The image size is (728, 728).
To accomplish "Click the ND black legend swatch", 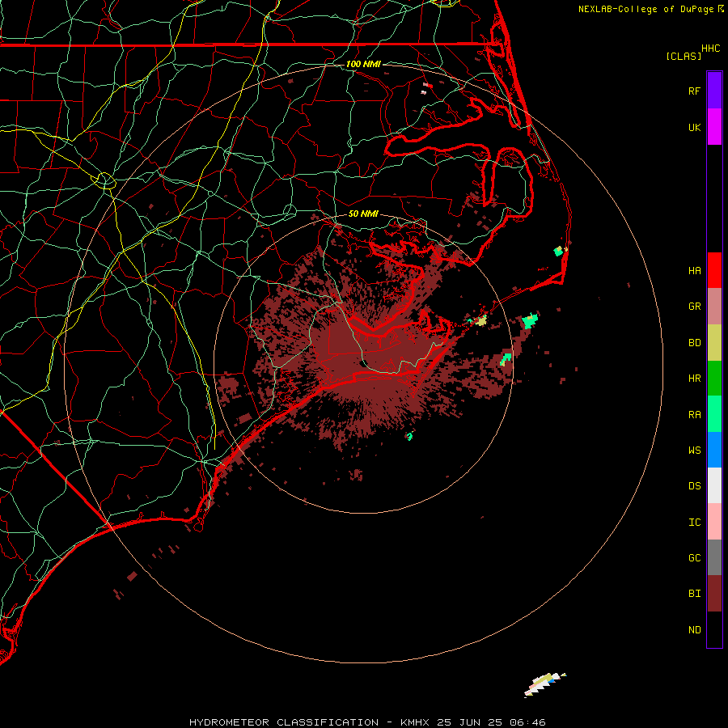I will (x=714, y=629).
